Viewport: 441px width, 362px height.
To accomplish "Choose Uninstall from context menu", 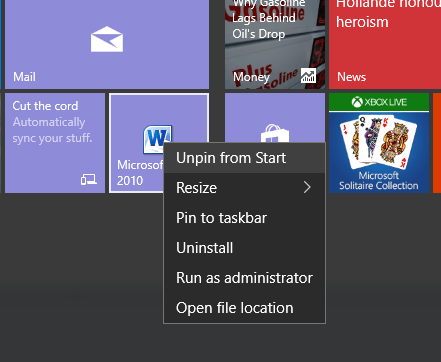I will tap(244, 248).
